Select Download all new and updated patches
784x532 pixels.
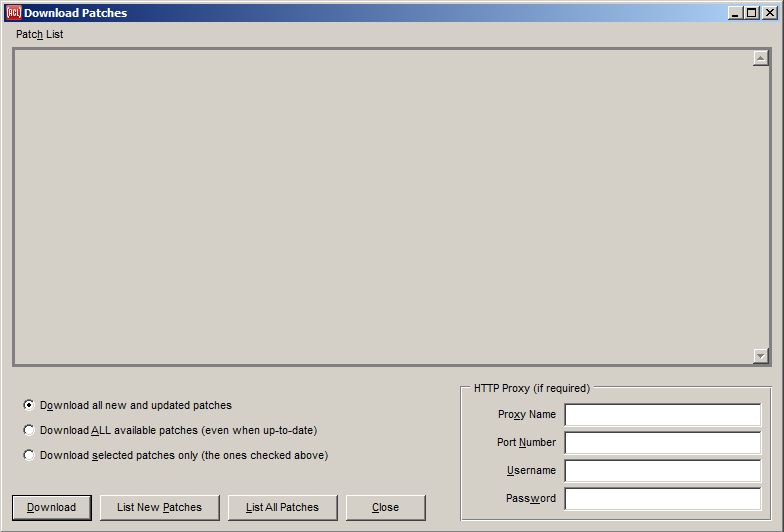pyautogui.click(x=29, y=405)
